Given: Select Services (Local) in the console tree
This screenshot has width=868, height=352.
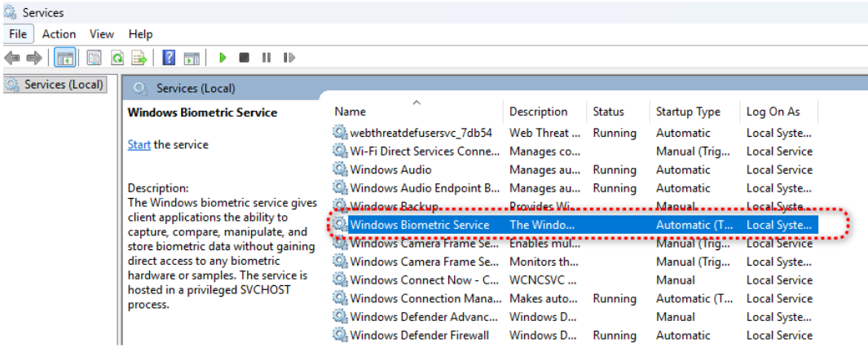Looking at the screenshot, I should (55, 85).
